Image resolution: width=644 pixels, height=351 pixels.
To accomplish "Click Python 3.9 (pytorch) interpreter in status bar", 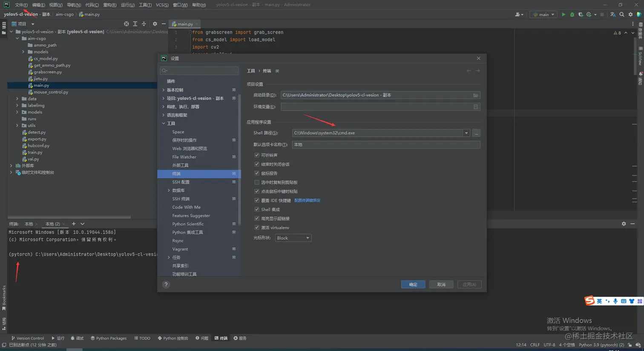I will click(x=601, y=345).
